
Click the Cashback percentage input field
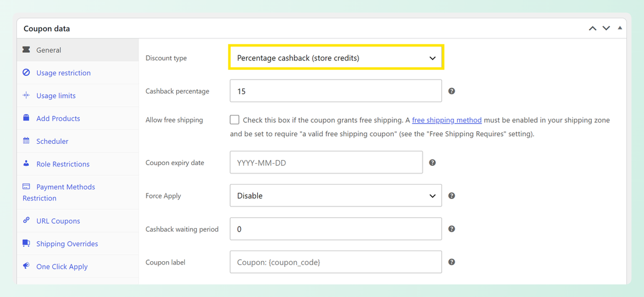pyautogui.click(x=336, y=91)
